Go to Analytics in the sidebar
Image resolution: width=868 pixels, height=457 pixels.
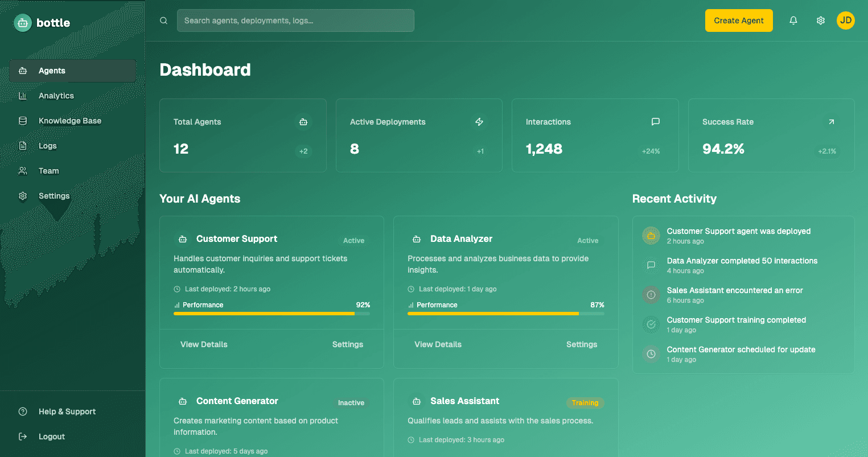point(73,96)
